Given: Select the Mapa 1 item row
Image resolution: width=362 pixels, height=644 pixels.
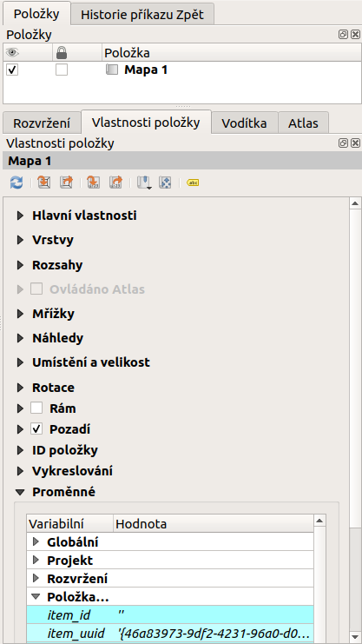Looking at the screenshot, I should tap(181, 70).
